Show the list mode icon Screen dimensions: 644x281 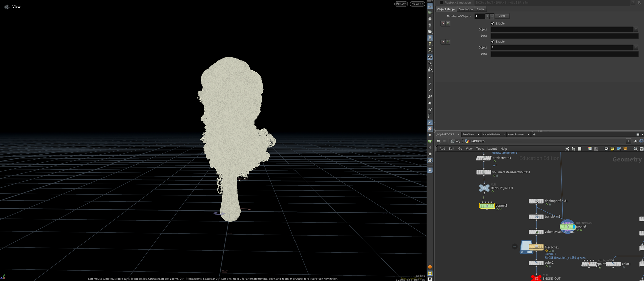(x=579, y=149)
